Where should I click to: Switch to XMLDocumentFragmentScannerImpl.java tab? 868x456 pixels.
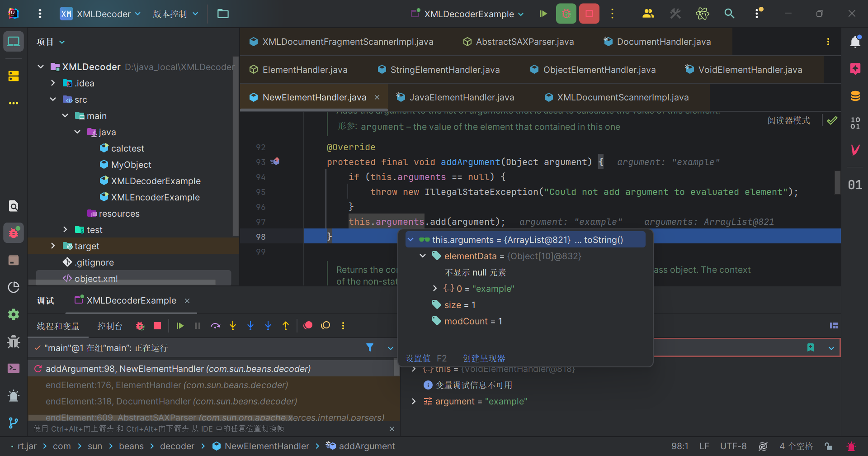point(341,42)
